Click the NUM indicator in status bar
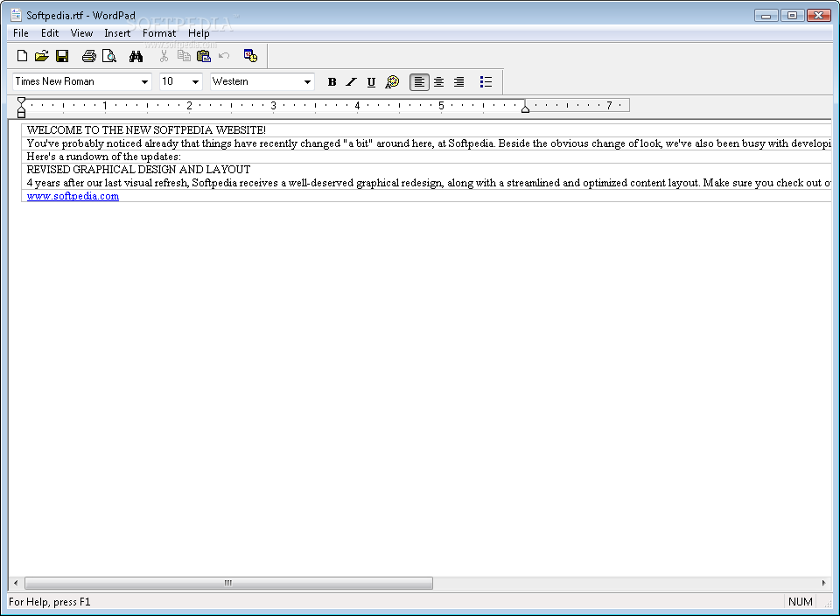Viewport: 840px width, 616px height. point(801,601)
